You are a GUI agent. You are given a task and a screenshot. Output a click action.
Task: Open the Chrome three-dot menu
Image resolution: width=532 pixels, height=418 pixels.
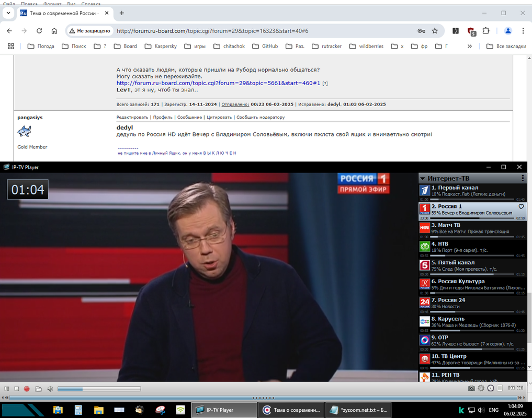[523, 31]
